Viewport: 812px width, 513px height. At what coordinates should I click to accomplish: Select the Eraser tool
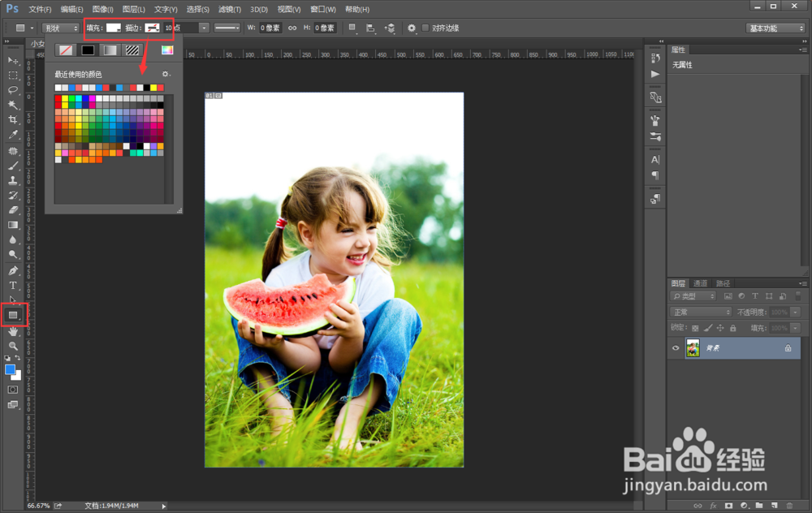pyautogui.click(x=13, y=210)
